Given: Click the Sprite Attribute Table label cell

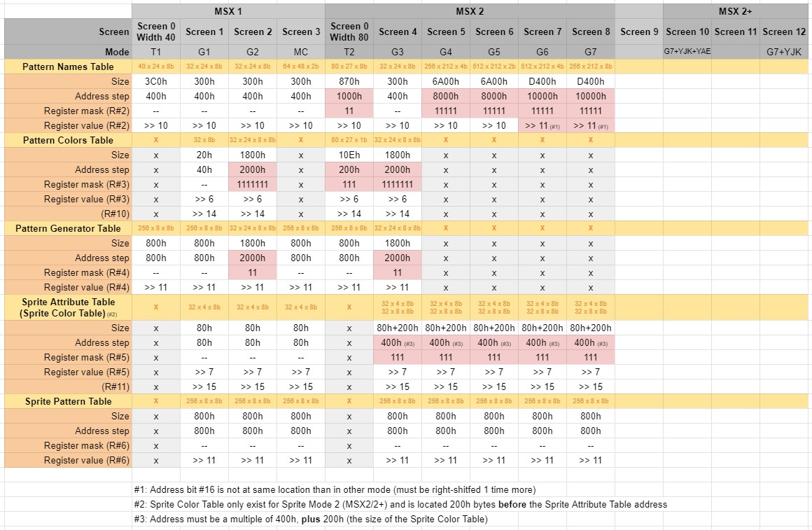Looking at the screenshot, I should click(68, 307).
